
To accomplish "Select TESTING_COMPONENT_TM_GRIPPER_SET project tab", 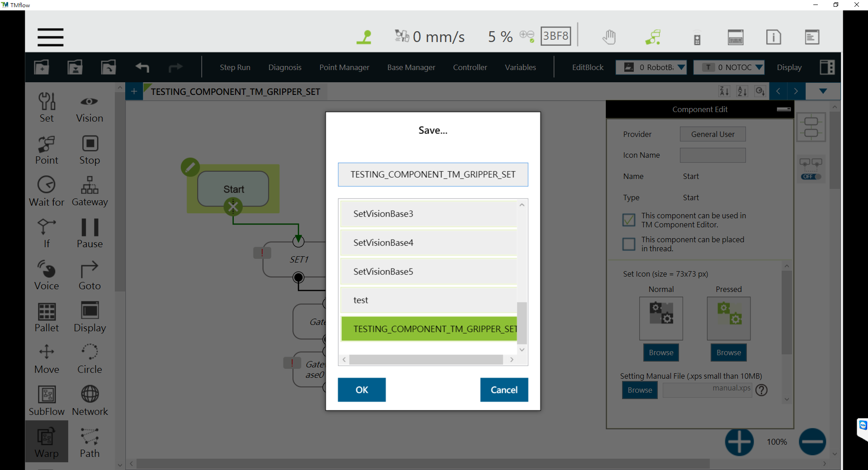I will tap(235, 92).
